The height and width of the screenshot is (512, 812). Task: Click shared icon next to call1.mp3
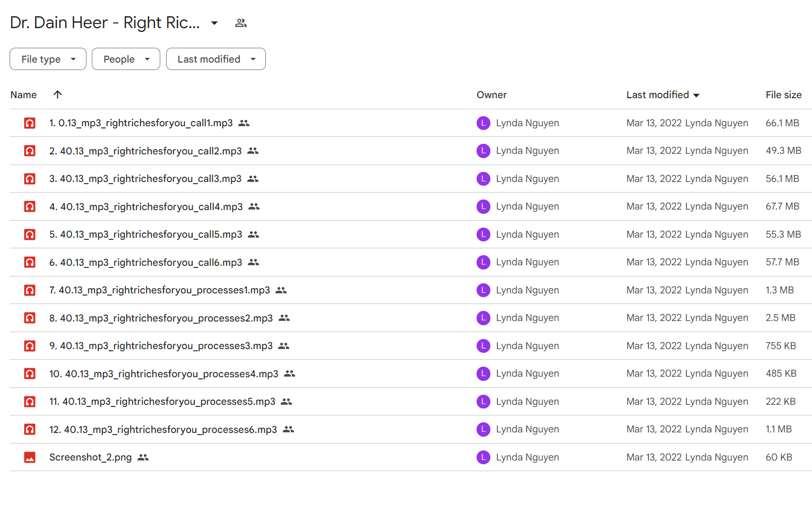point(244,123)
